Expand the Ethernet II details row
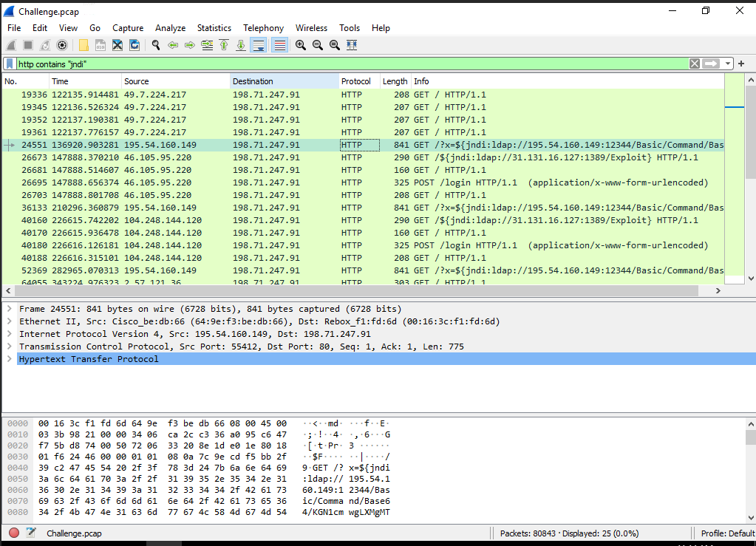The image size is (756, 546). coord(9,321)
